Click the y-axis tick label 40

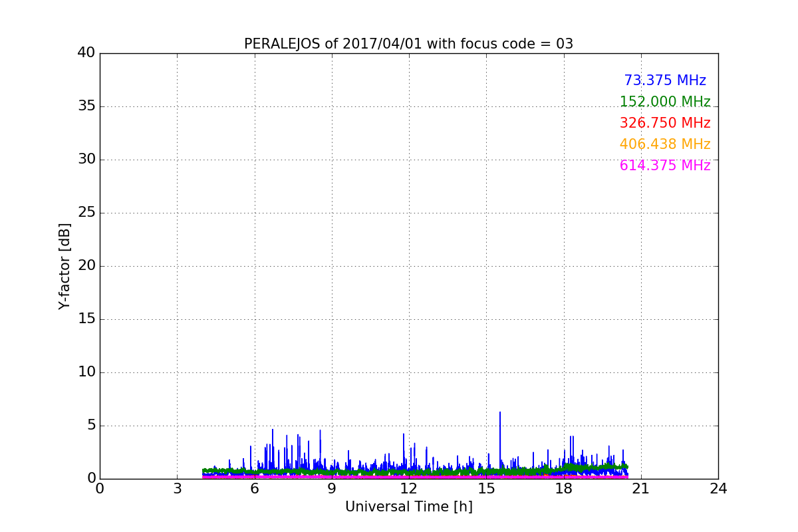coord(86,53)
